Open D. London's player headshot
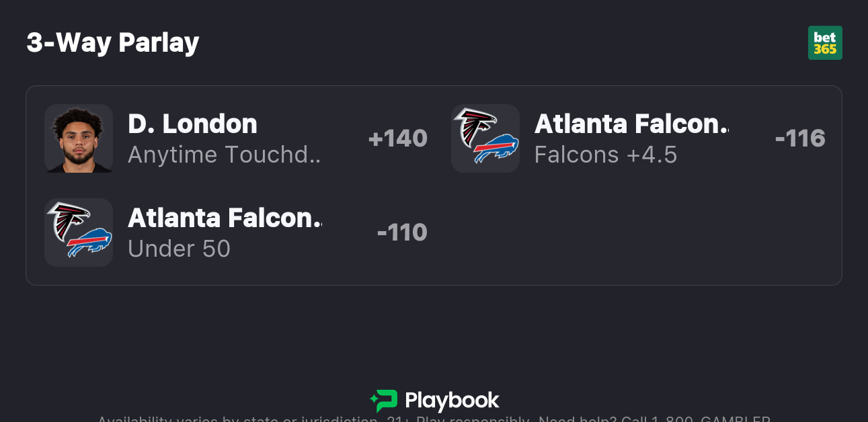868x422 pixels. pos(79,138)
